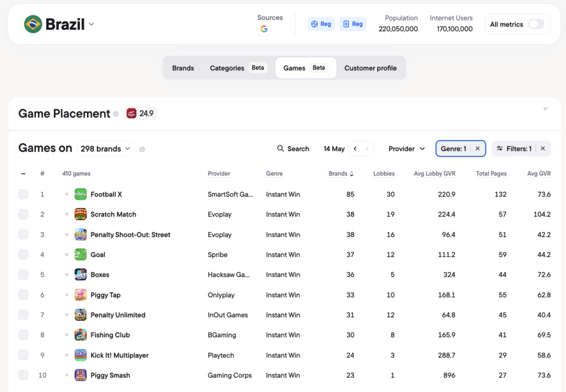Click the Internet Users value 170,100,000
Screen dimensions: 566x392
point(454,29)
